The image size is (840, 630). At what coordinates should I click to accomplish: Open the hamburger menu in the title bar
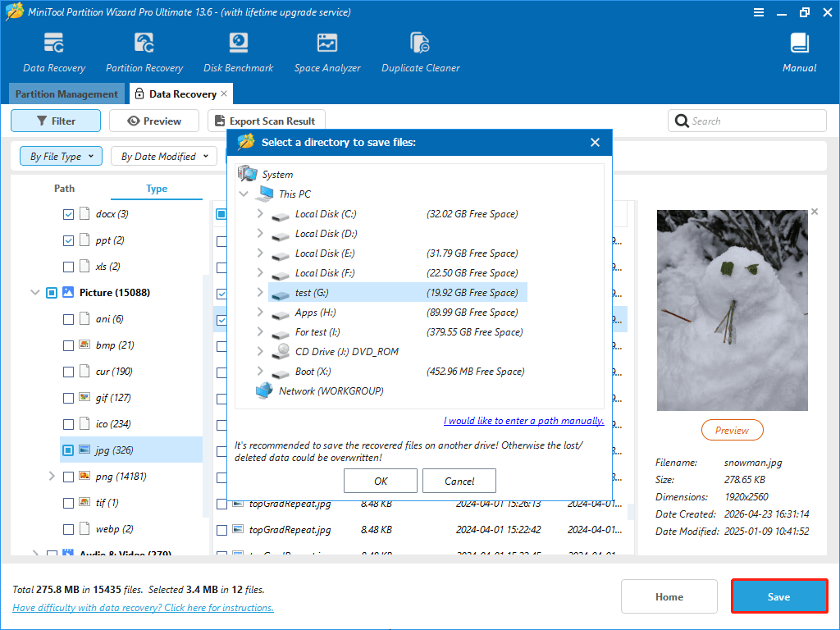coord(759,12)
